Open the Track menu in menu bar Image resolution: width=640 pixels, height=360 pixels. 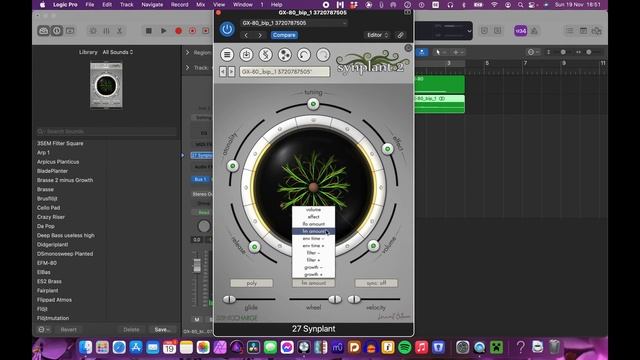click(x=127, y=4)
